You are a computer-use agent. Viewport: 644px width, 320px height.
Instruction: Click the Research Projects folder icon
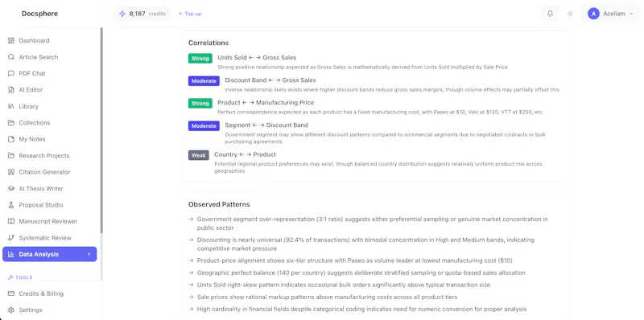tap(11, 155)
